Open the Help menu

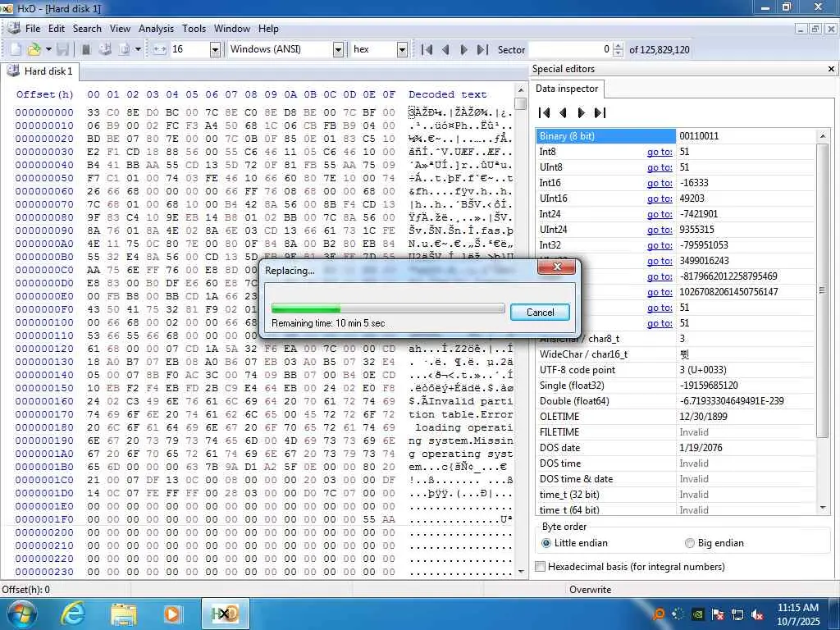click(268, 29)
